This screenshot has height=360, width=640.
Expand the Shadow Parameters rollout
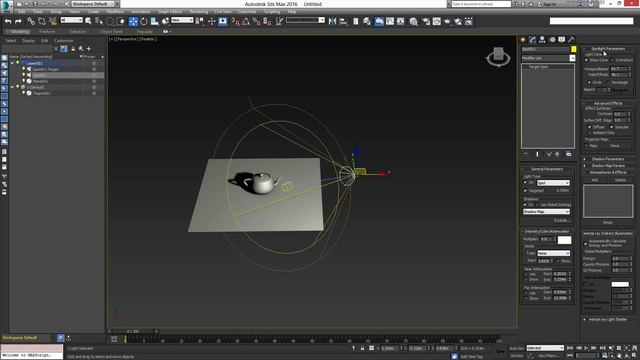608,159
